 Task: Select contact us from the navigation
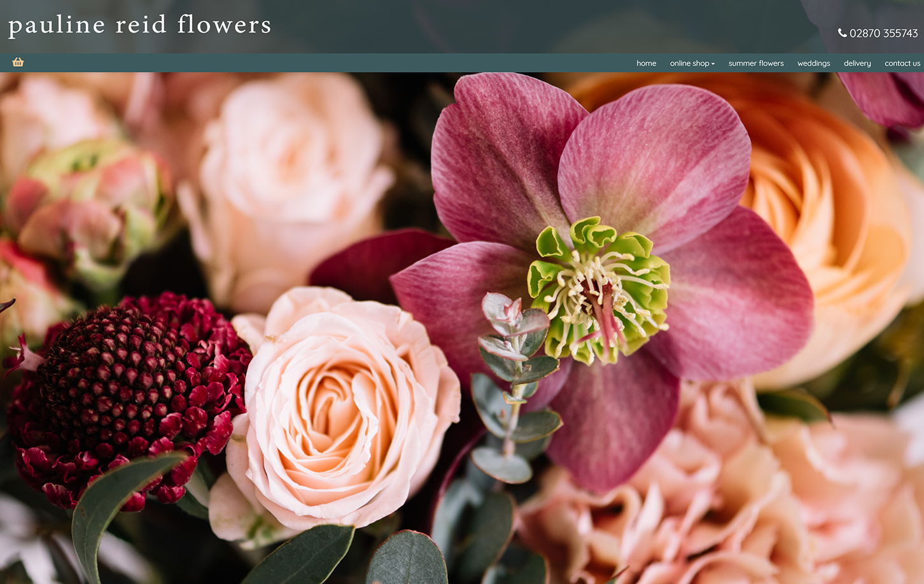tap(902, 63)
